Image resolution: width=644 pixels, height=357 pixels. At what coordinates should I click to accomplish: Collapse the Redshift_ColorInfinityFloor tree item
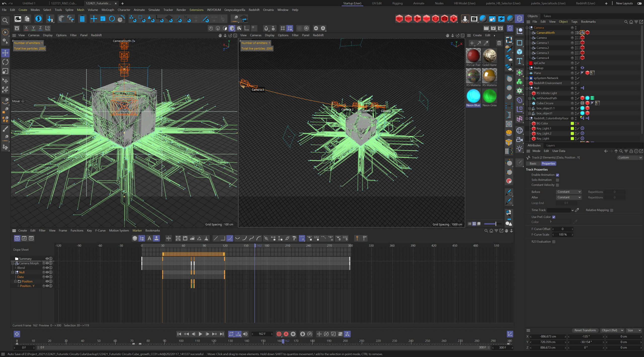pyautogui.click(x=527, y=118)
